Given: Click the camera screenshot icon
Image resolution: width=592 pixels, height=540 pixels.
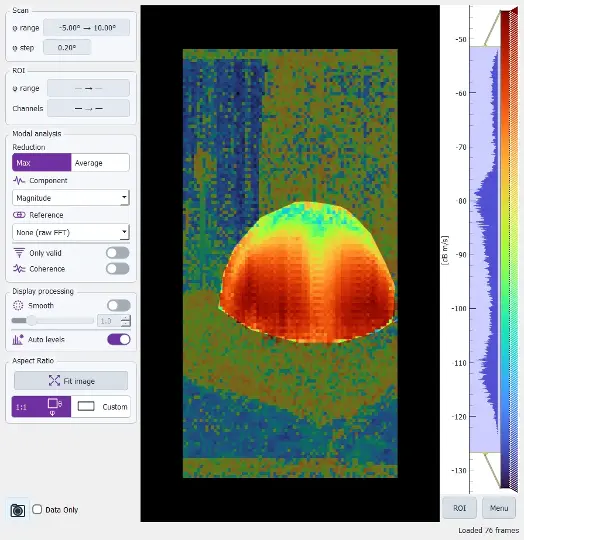Looking at the screenshot, I should [x=18, y=510].
